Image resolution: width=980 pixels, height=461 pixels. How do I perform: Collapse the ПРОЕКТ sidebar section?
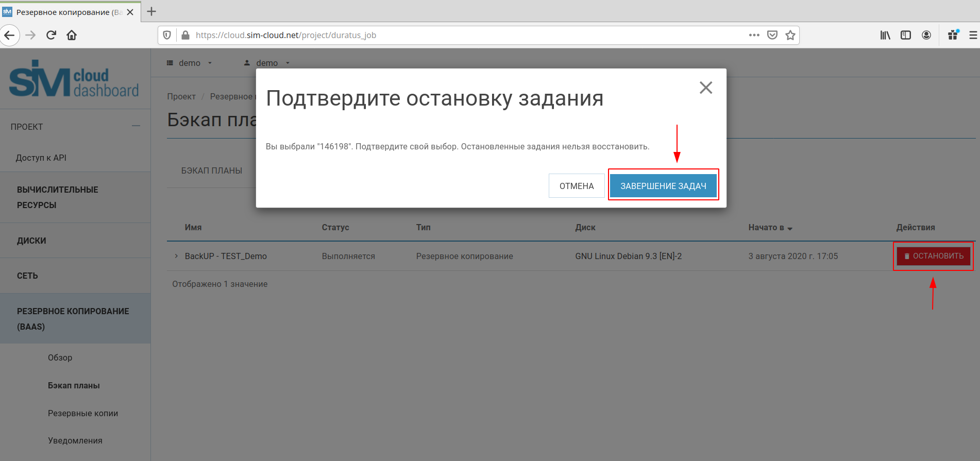pos(136,126)
